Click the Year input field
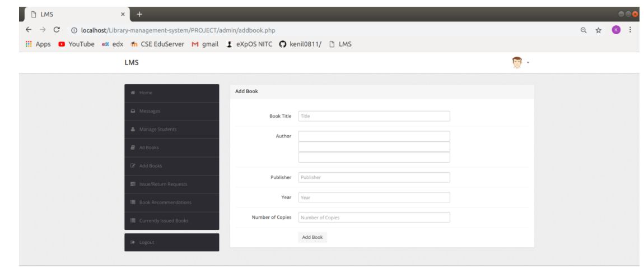The height and width of the screenshot is (267, 644). click(374, 197)
